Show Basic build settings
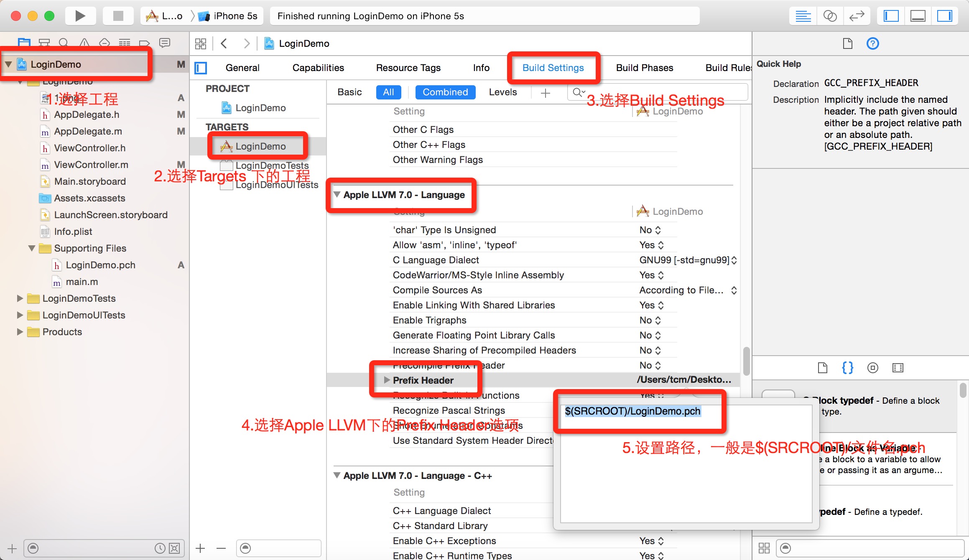Viewport: 969px width, 560px height. (x=349, y=92)
